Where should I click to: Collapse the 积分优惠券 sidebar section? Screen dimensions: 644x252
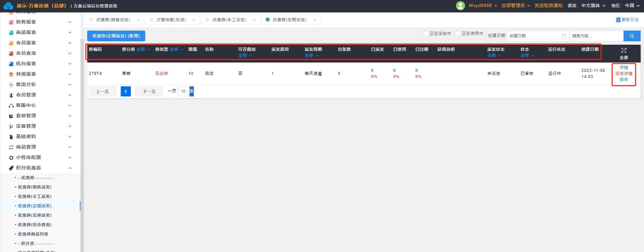(x=70, y=168)
